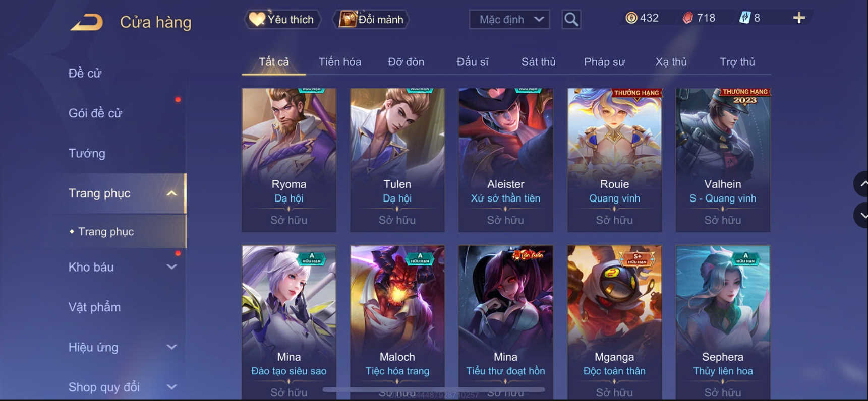
Task: Click the back arrow beside Cửa hàng
Action: pyautogui.click(x=86, y=22)
